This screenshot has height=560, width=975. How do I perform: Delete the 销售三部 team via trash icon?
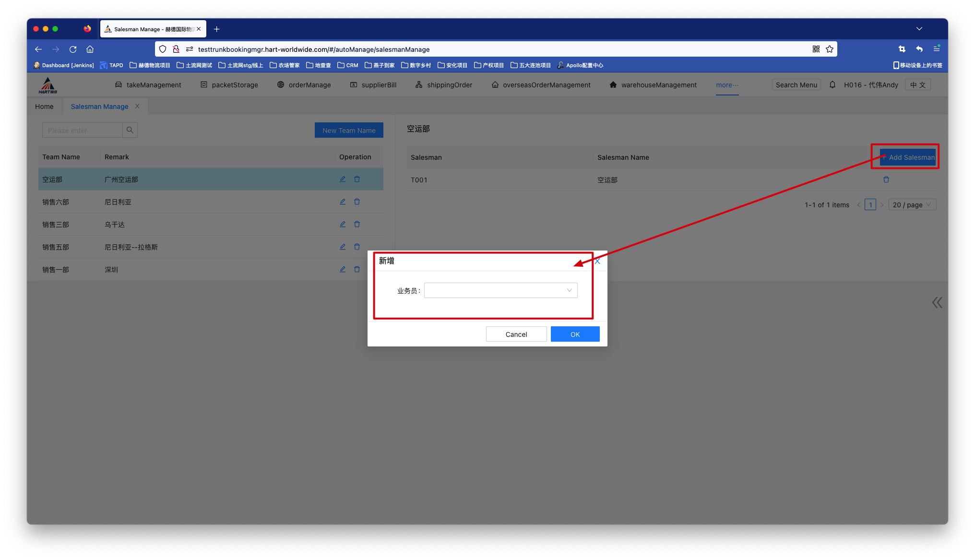[357, 224]
